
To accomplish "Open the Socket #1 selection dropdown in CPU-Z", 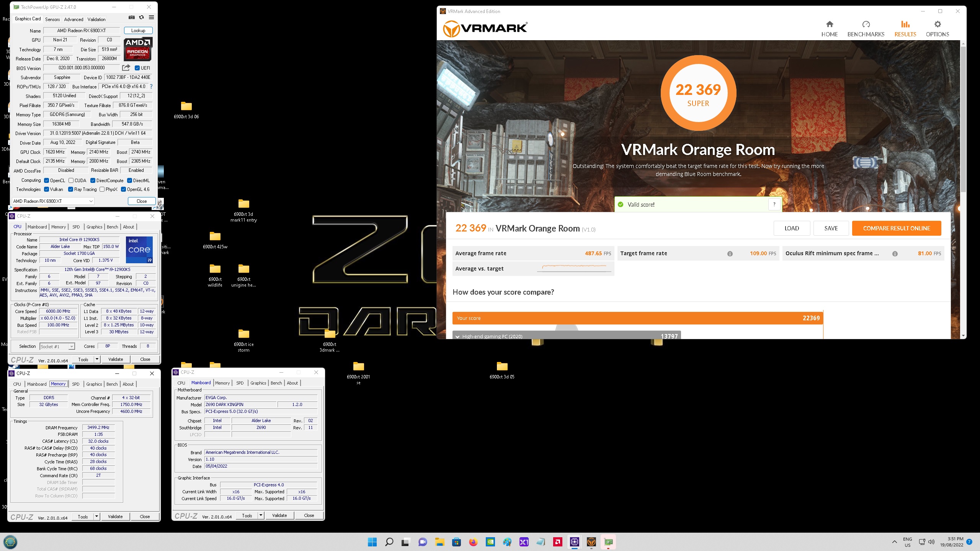I will (x=57, y=347).
